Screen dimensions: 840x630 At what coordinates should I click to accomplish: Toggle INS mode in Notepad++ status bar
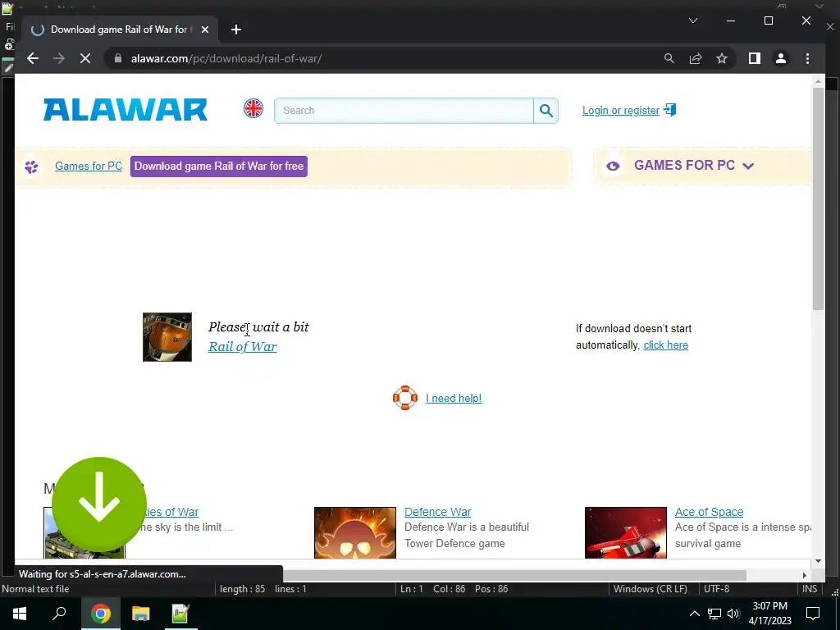coord(810,589)
